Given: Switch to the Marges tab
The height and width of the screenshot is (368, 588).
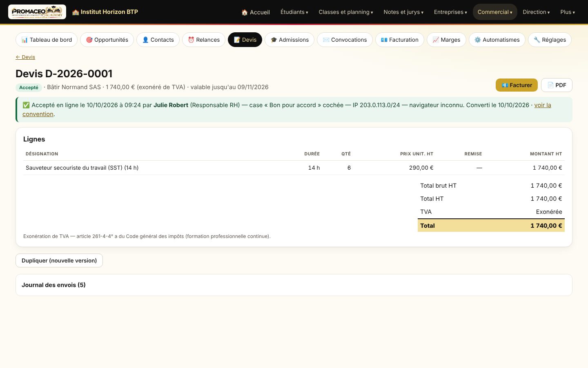Looking at the screenshot, I should tap(446, 40).
